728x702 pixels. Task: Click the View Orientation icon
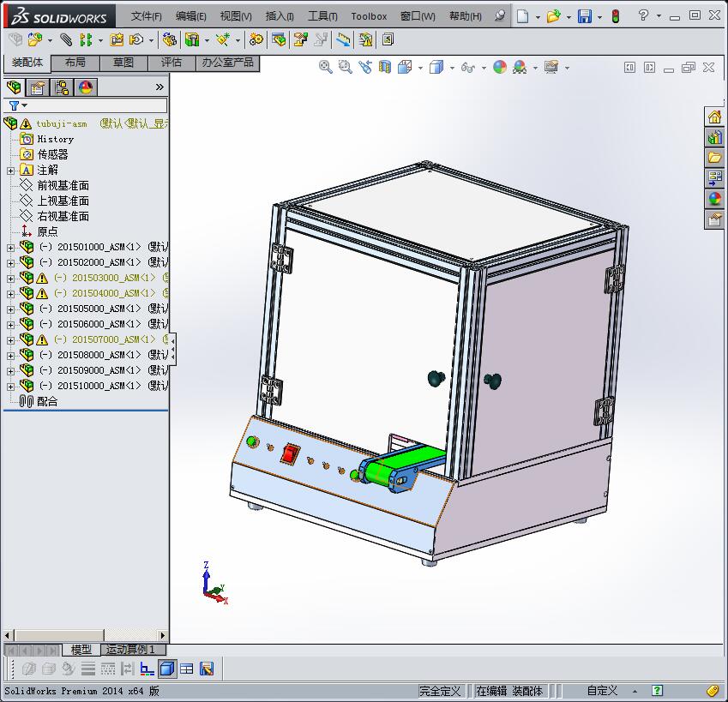(x=405, y=67)
